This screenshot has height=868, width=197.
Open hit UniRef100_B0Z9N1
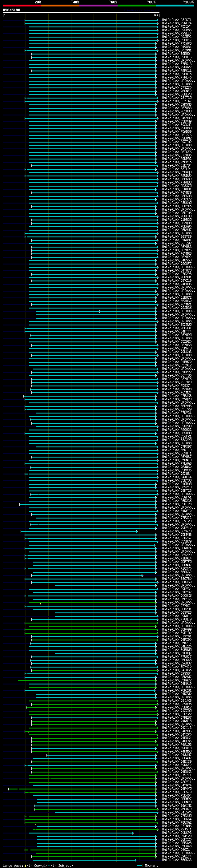tap(176, 50)
